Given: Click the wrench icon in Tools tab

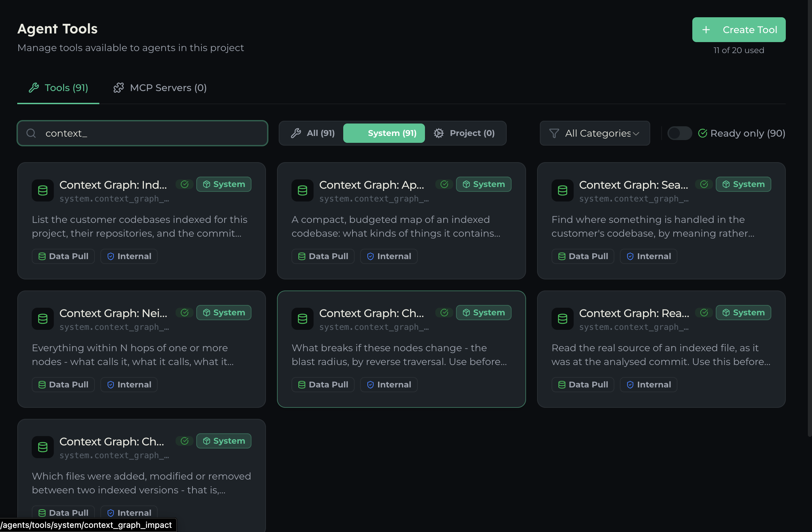Looking at the screenshot, I should point(34,88).
